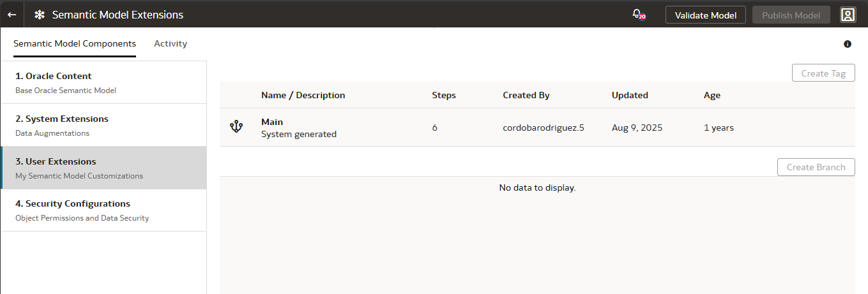Viewport: 868px width, 294px height.
Task: Click Create Tag button
Action: pyautogui.click(x=823, y=73)
